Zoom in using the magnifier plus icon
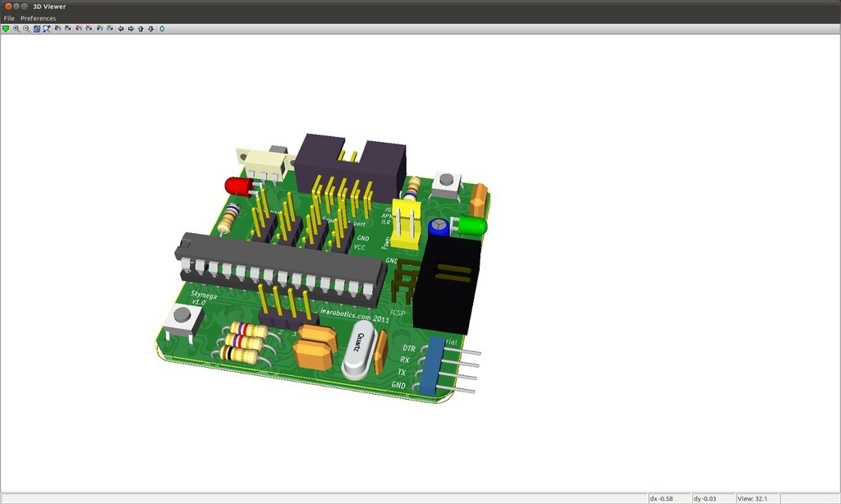841x504 pixels. [16, 29]
